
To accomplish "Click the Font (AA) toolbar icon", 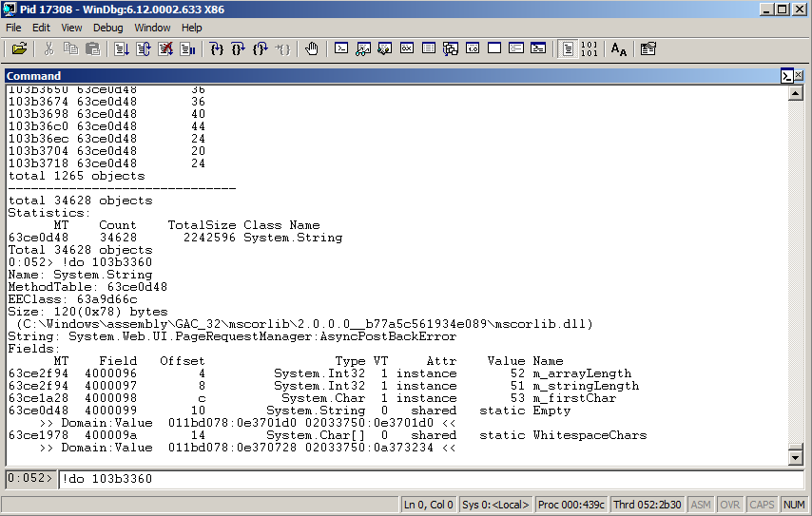I will click(x=618, y=48).
